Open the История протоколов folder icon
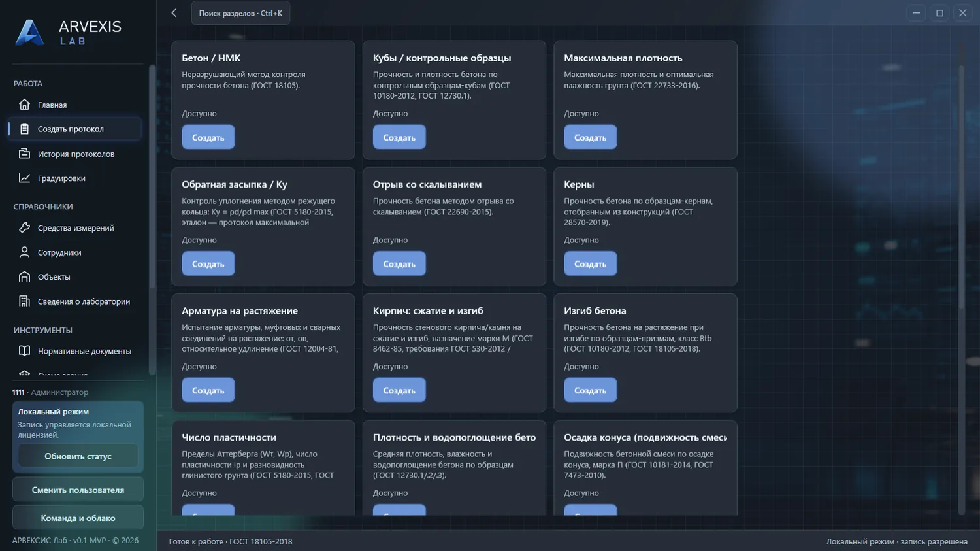 (25, 154)
